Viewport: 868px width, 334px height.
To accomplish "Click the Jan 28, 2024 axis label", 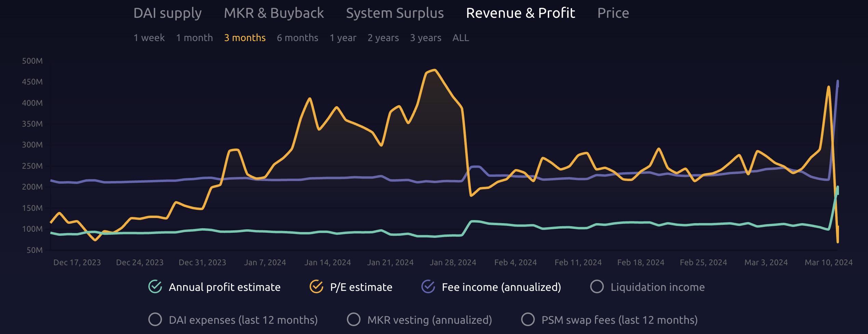I will pos(453,262).
